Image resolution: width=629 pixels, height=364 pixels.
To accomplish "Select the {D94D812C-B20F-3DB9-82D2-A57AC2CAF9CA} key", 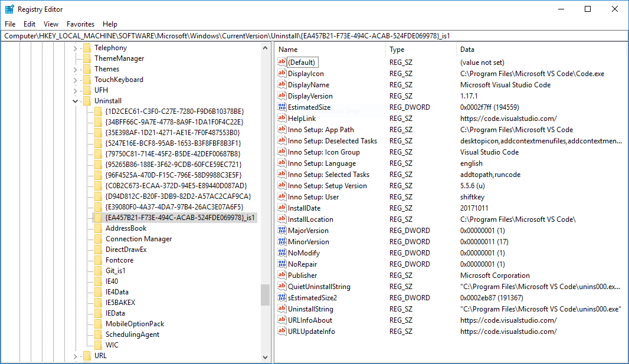I will click(178, 196).
